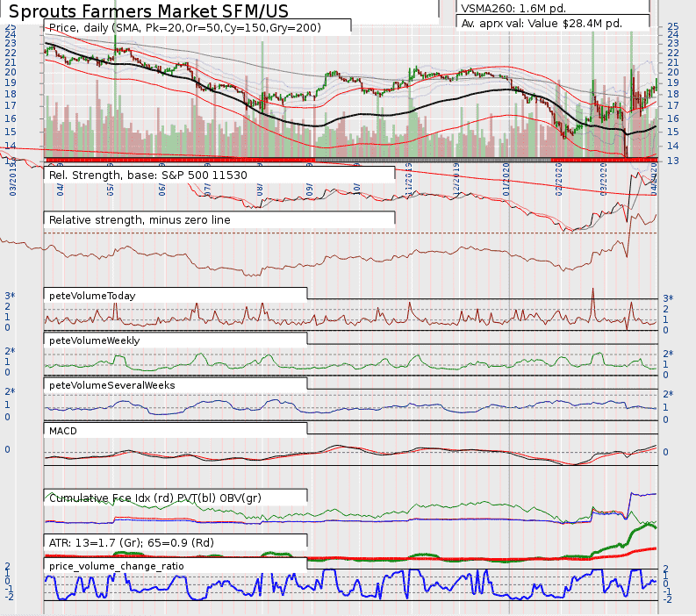Select the peteVolumeToday panel label

[92, 296]
